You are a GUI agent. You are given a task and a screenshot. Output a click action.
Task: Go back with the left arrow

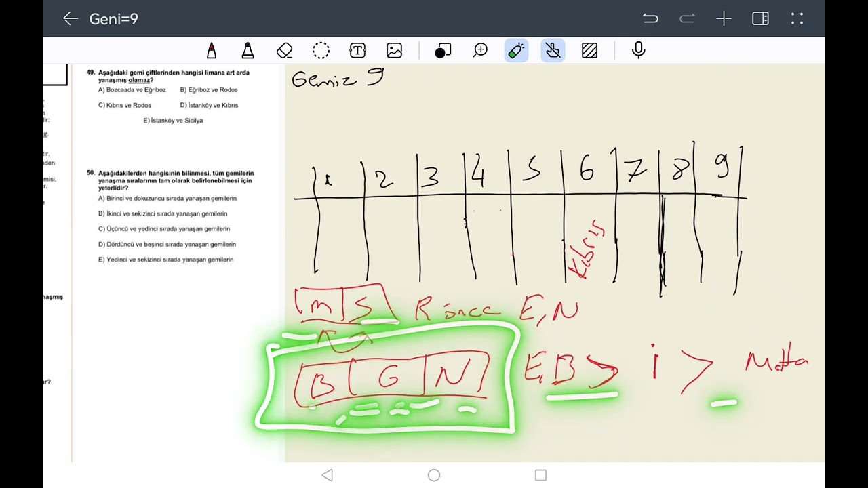coord(71,19)
